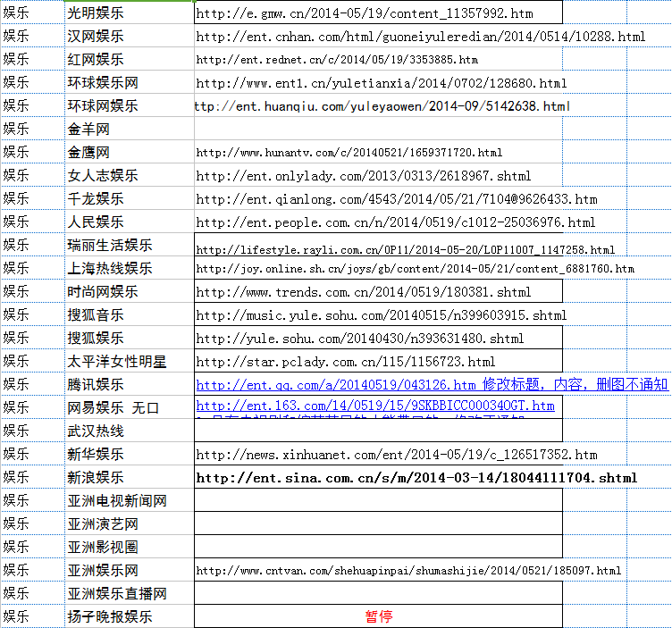Screen dimensions: 672x628
Task: Select cell with text 新华娱乐
Action: click(130, 453)
